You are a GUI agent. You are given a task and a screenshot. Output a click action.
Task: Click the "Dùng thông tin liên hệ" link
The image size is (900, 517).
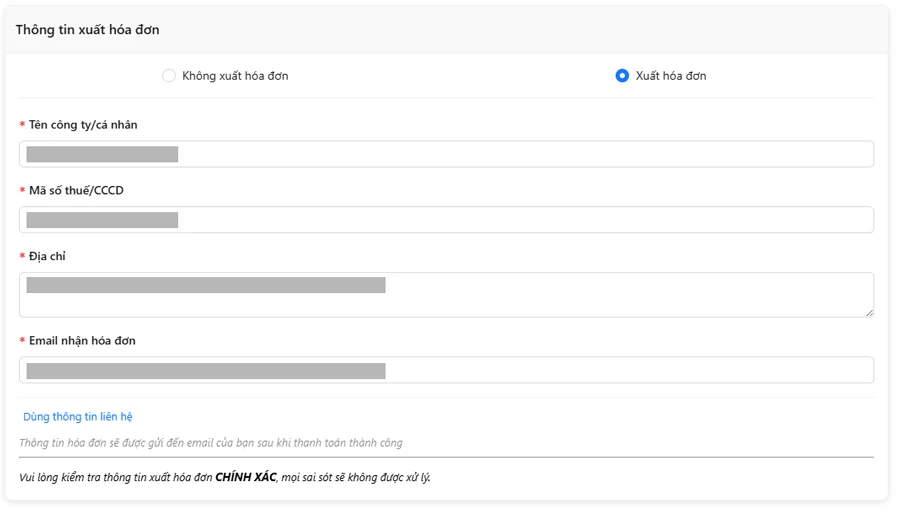coord(77,417)
